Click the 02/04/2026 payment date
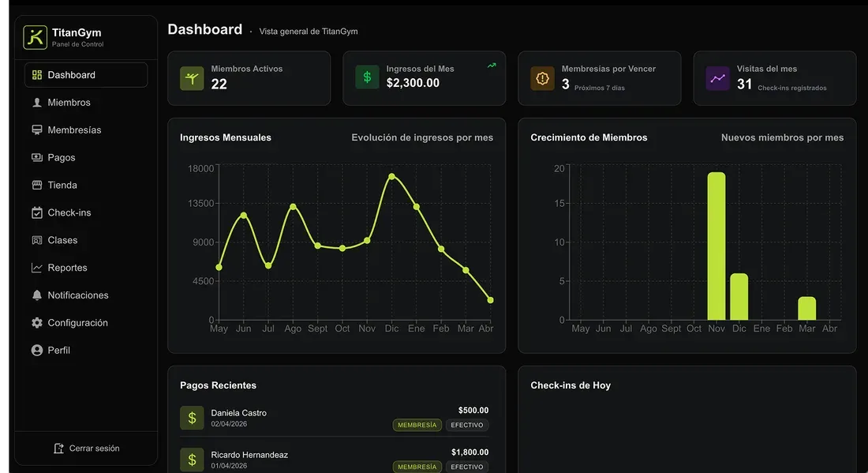868x473 pixels. (x=229, y=424)
